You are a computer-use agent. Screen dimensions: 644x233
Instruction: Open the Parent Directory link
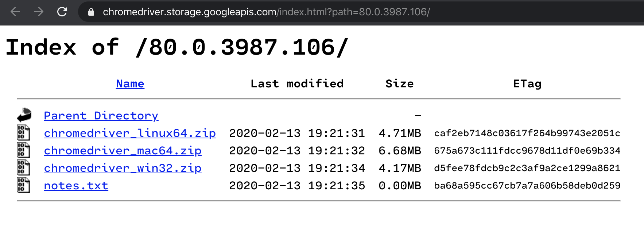(101, 115)
